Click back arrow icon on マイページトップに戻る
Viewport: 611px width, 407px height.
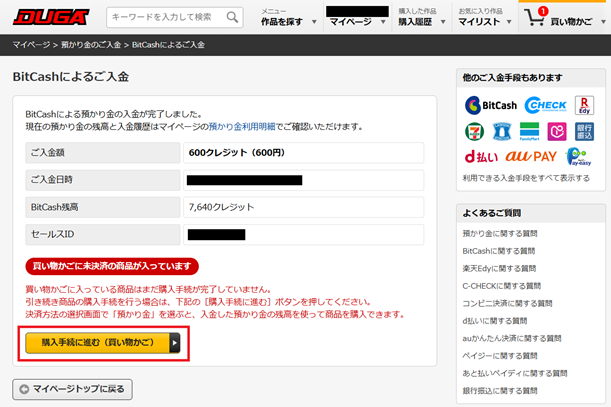pos(24,389)
